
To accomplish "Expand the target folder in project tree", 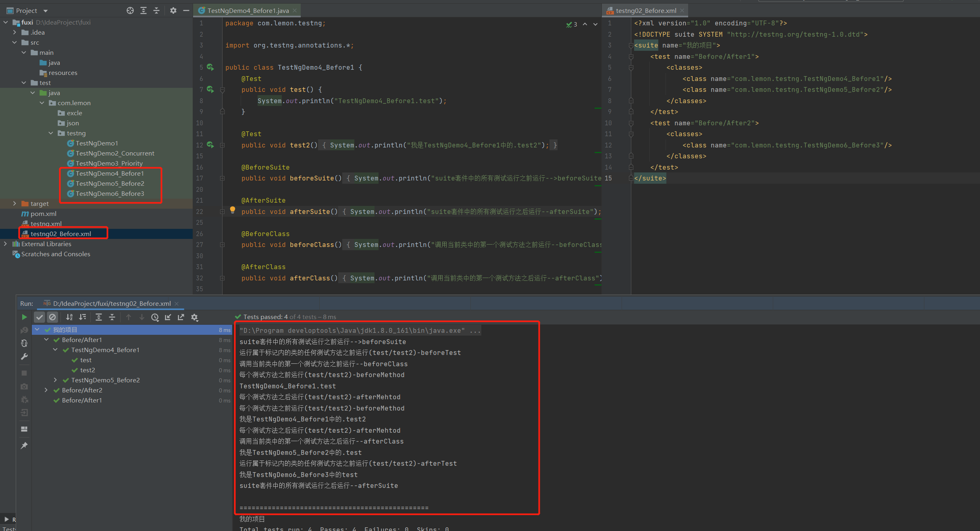I will [15, 203].
